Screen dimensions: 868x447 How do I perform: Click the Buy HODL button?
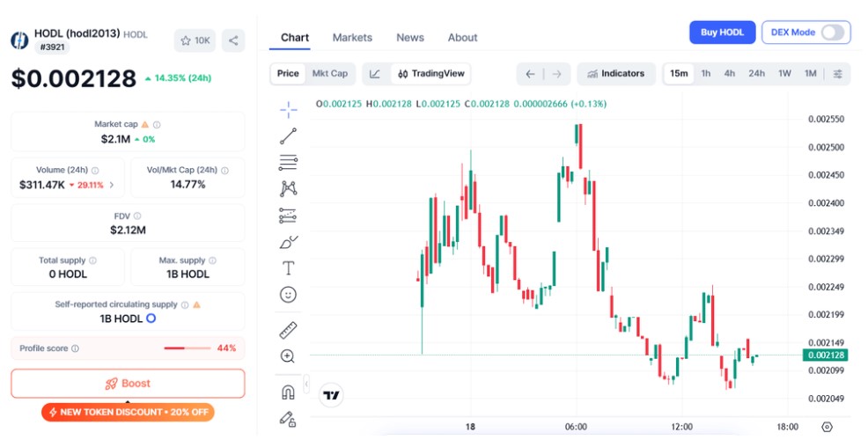722,33
